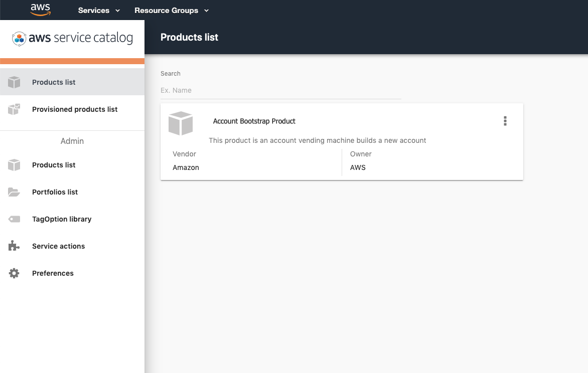Open the Services menu

tap(99, 11)
